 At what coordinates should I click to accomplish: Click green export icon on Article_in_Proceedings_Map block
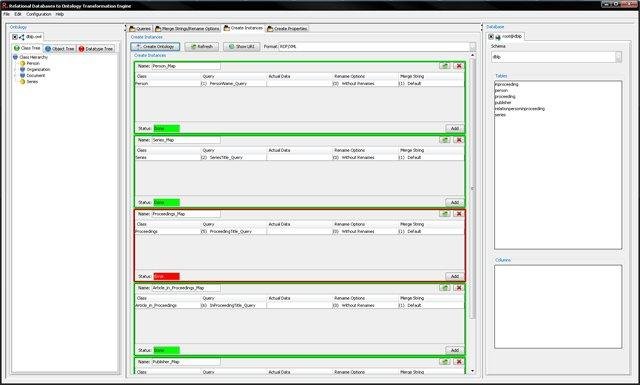coord(444,288)
